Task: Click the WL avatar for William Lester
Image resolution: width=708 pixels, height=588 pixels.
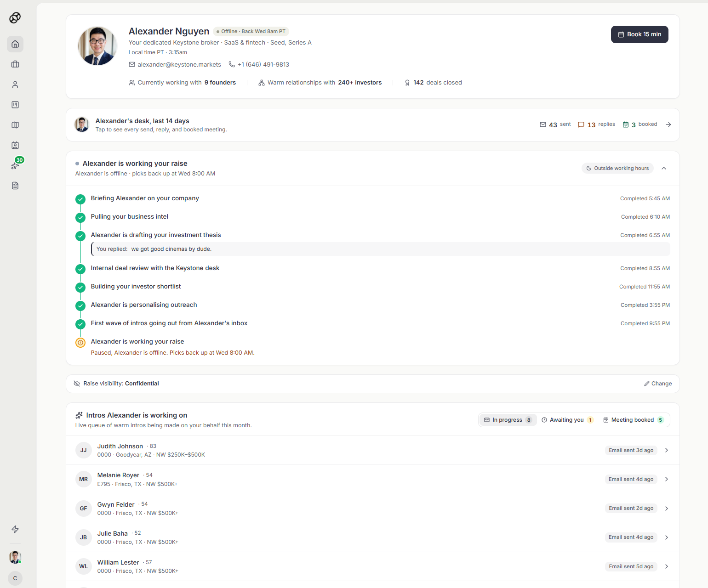Action: click(x=84, y=566)
